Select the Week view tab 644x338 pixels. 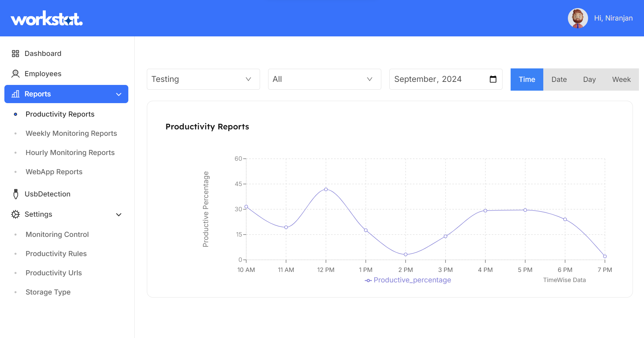621,79
